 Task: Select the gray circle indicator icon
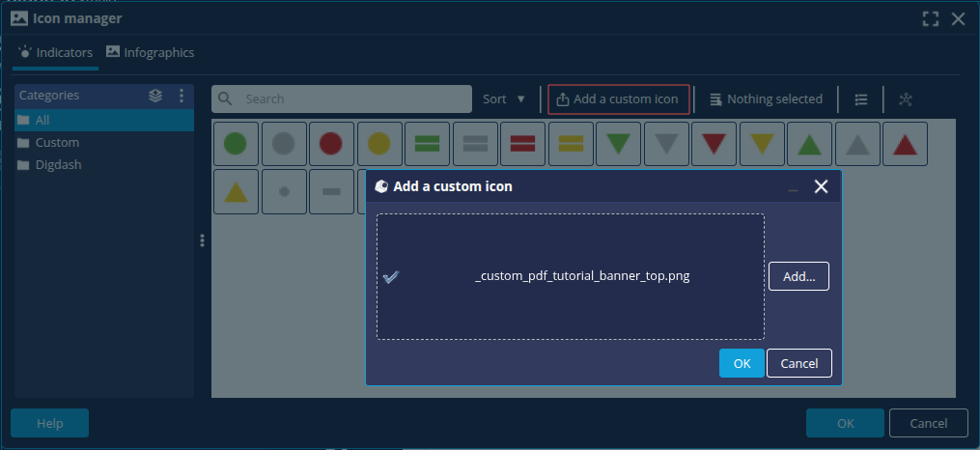(x=284, y=144)
